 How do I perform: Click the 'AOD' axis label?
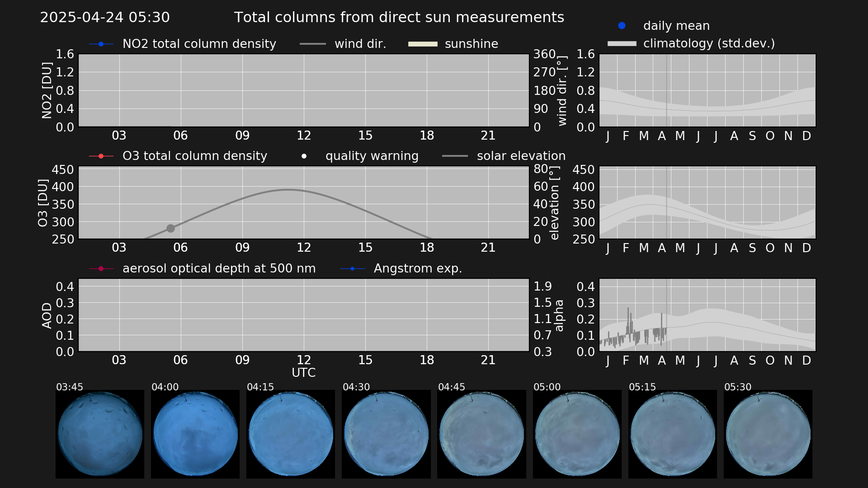pyautogui.click(x=47, y=315)
